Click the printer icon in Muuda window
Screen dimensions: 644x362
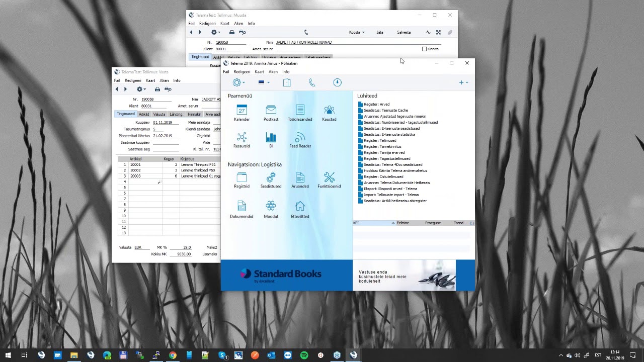tap(232, 32)
